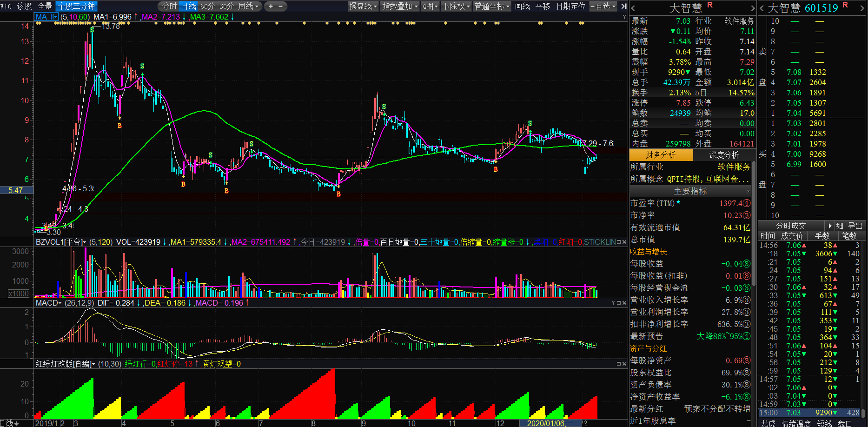Click 日期定位 date locate button
Viewport: 868px width, 427px height.
571,7
